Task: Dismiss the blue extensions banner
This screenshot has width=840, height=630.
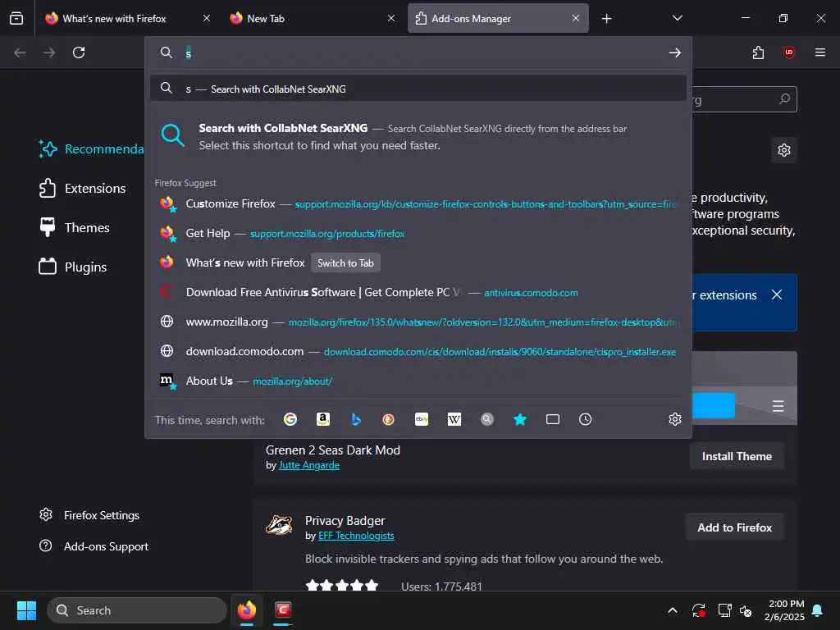Action: coord(777,294)
